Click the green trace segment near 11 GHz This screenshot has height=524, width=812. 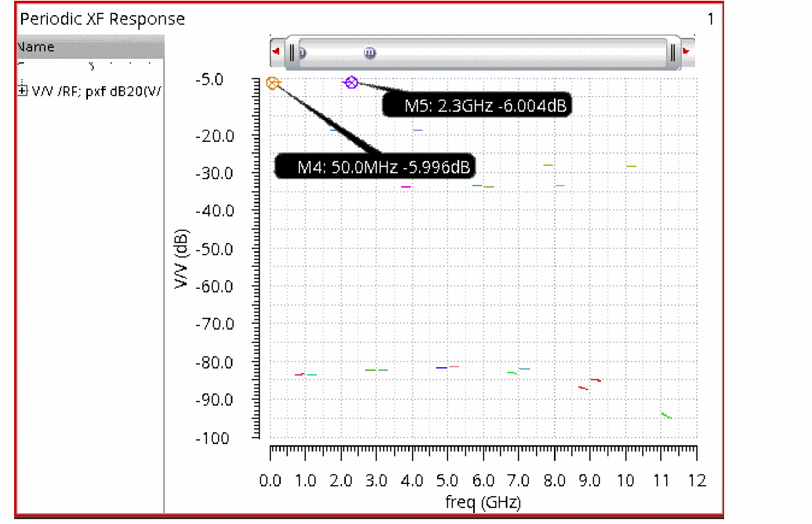[x=667, y=415]
